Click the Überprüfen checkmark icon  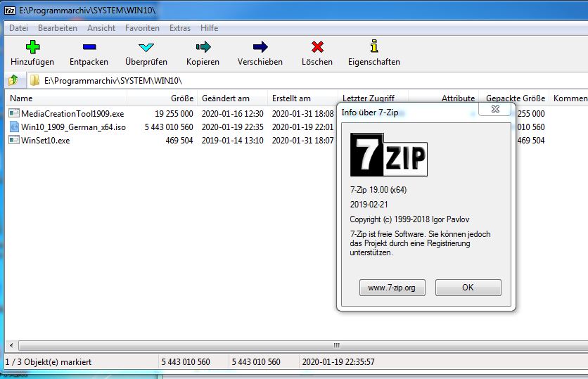click(x=146, y=47)
